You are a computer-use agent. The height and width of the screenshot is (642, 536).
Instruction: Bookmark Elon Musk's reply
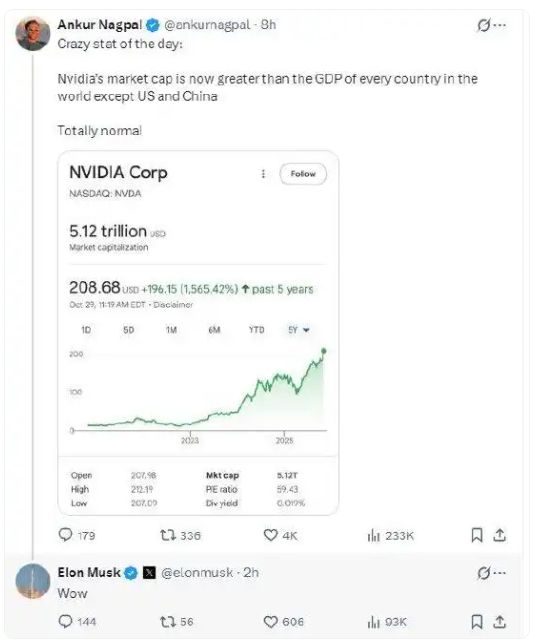[477, 622]
